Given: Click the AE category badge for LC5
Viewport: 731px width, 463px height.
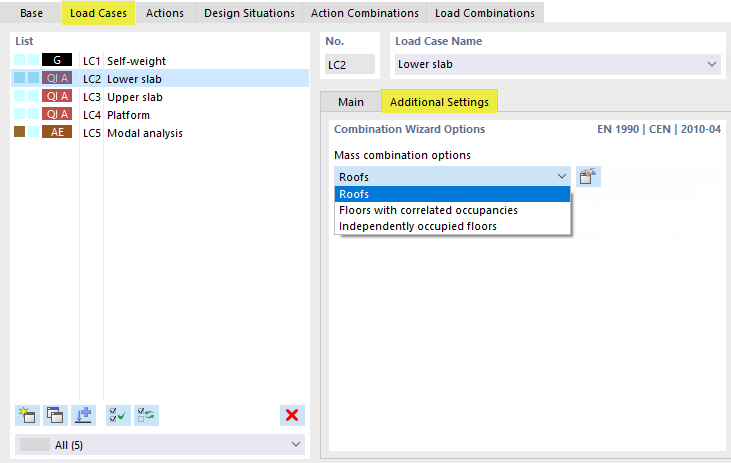Looking at the screenshot, I should [57, 133].
